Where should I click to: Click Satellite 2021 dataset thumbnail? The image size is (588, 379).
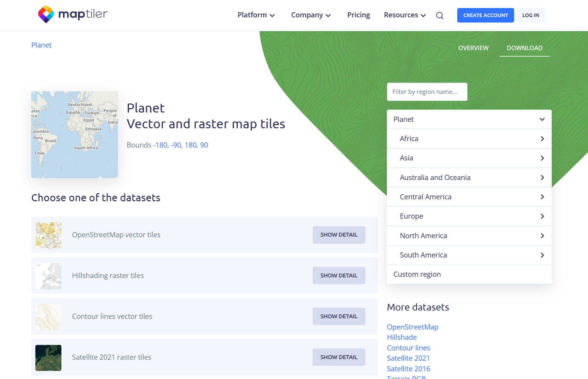click(x=48, y=358)
